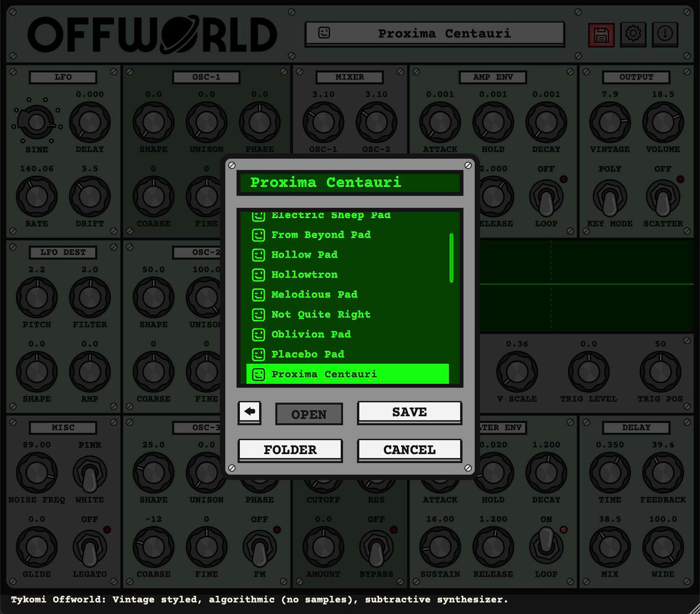This screenshot has width=700, height=614.
Task: Select the Melodious Pad preset
Action: (x=347, y=295)
